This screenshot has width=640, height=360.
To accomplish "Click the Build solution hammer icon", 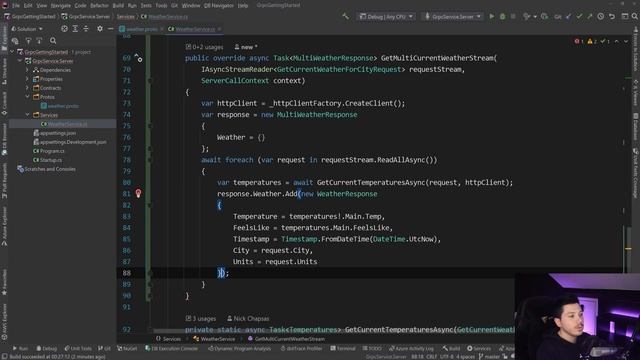I will click(x=346, y=16).
